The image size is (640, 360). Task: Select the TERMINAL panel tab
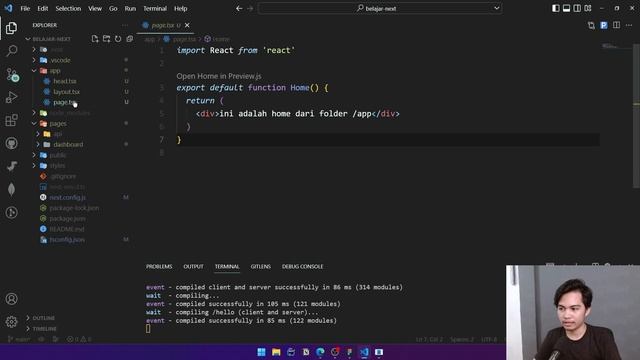(x=227, y=267)
